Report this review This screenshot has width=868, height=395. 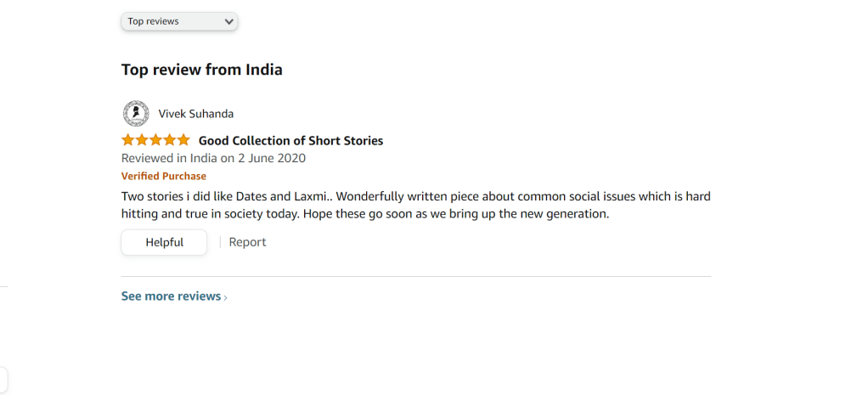click(247, 242)
